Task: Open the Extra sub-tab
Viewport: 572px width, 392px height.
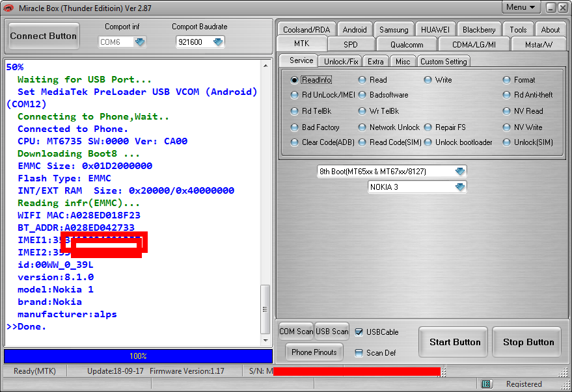Action: (x=375, y=61)
